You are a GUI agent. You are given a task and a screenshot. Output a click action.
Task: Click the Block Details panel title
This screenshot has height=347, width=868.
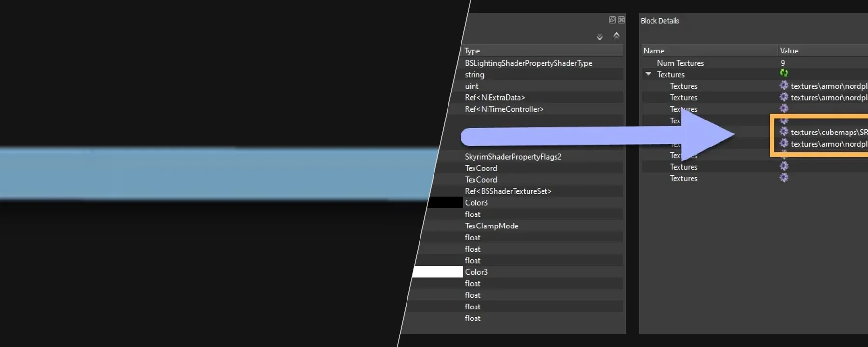click(660, 21)
